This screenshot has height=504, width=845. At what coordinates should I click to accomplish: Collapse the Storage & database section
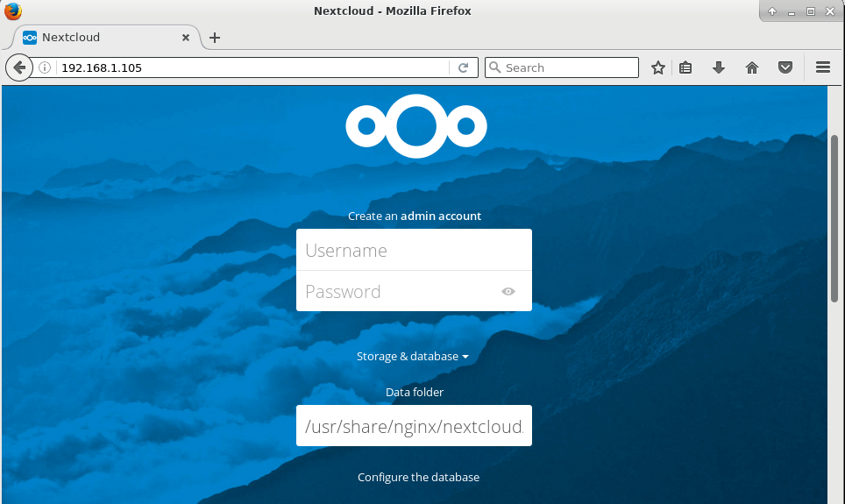(x=413, y=357)
